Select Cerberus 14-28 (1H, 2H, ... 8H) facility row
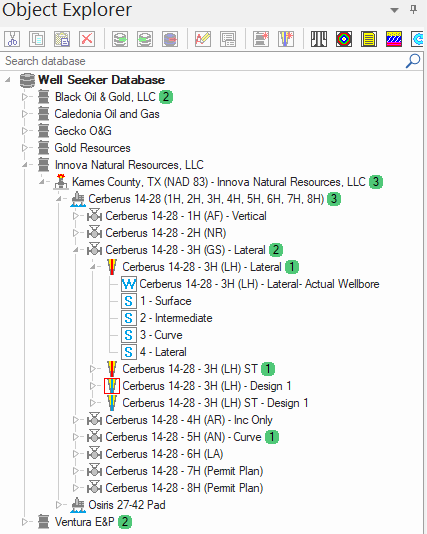 206,199
